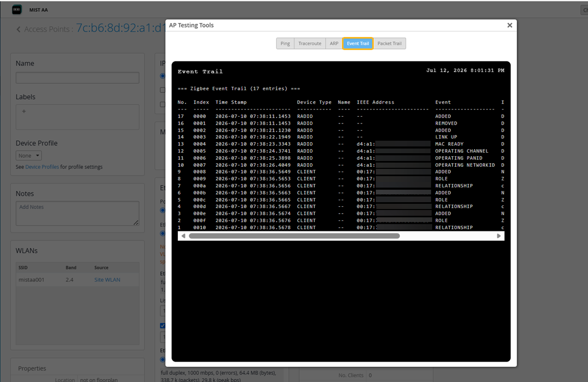Screen dimensions: 588x382
Task: Expand the Device Profile dropdown
Action: 29,156
